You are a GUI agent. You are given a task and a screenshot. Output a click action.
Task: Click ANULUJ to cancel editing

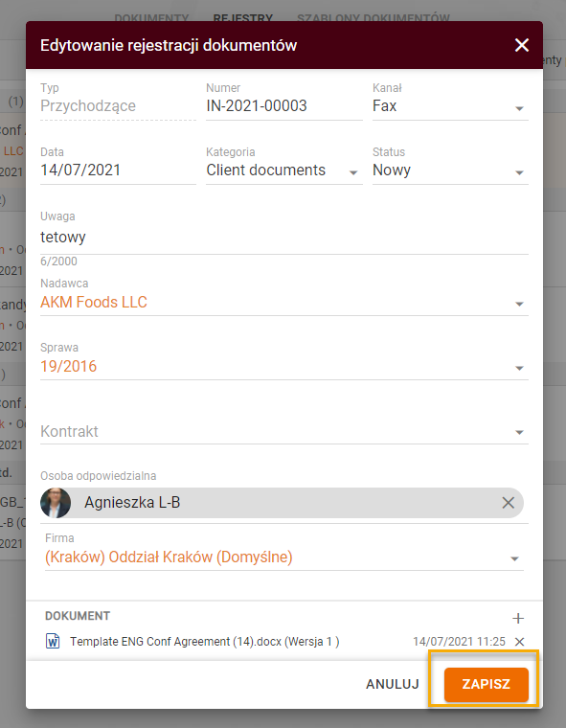393,684
